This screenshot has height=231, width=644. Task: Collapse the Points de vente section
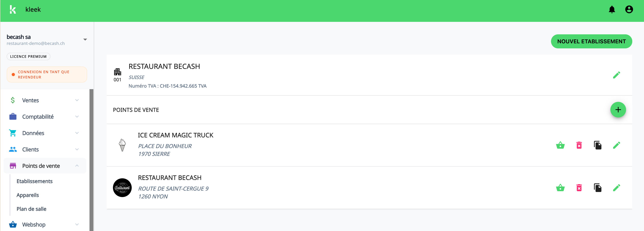pos(77,166)
